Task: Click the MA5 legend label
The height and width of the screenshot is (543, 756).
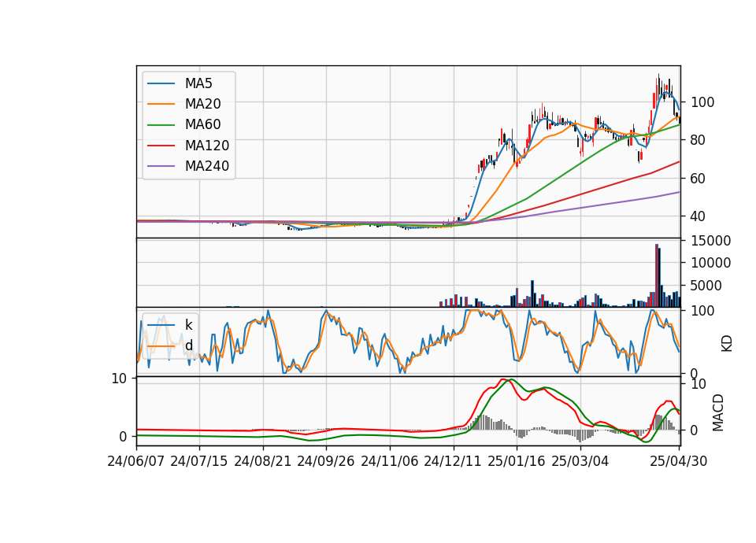Action: pyautogui.click(x=198, y=83)
